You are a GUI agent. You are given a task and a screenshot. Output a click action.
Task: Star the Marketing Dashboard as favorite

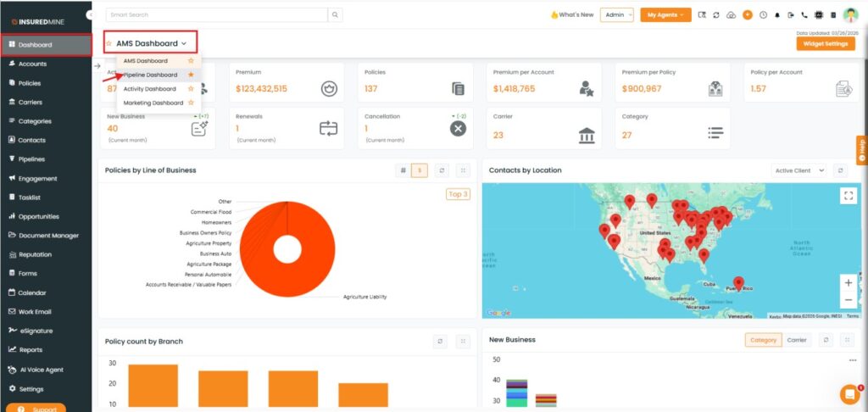[x=191, y=103]
